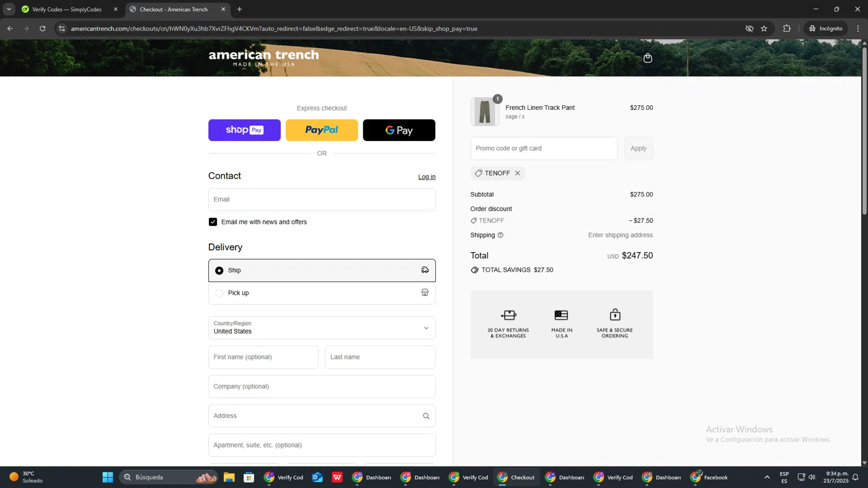Toggle 'Email me with news and offers' checkbox

coord(213,222)
